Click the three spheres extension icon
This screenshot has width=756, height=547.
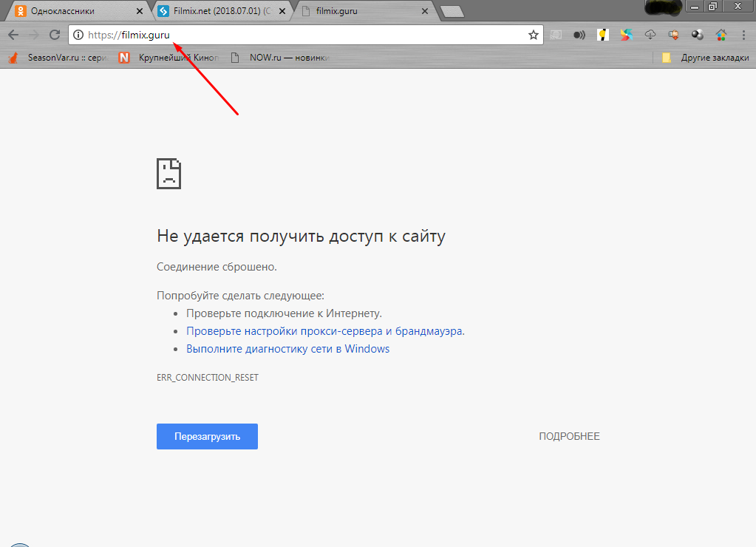(x=697, y=35)
